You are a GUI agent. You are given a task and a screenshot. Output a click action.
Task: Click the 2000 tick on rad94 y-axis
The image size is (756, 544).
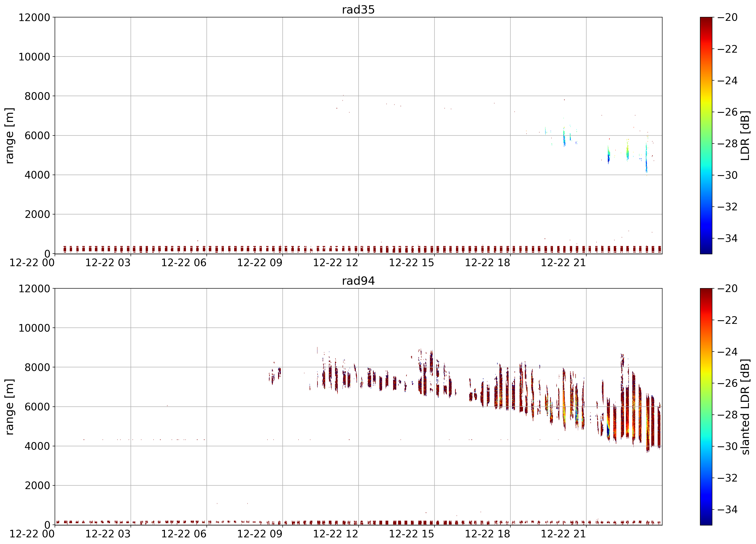pyautogui.click(x=37, y=486)
